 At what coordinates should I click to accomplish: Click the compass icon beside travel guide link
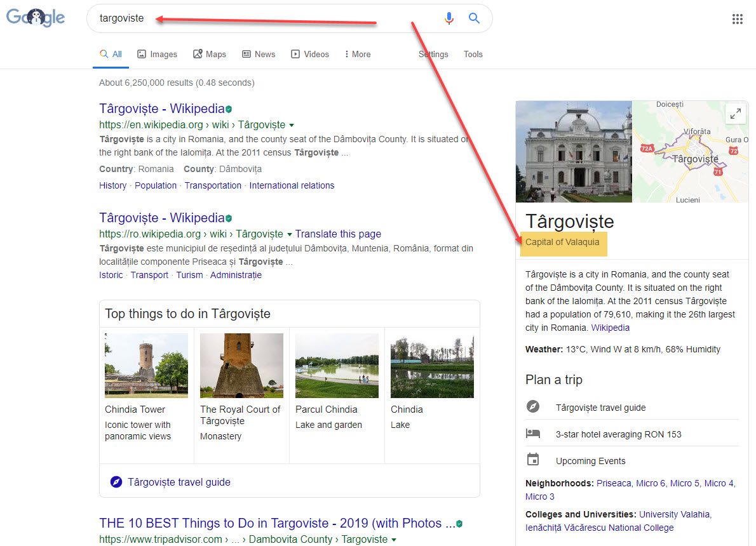[x=533, y=407]
